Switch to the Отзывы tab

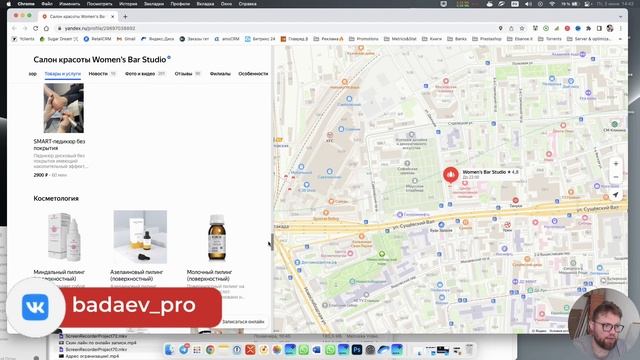click(x=188, y=74)
